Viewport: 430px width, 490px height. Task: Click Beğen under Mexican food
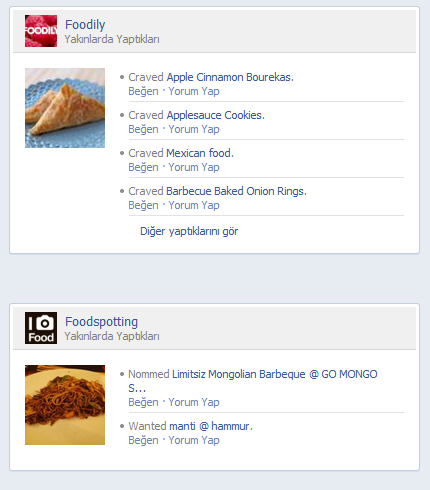[x=143, y=167]
